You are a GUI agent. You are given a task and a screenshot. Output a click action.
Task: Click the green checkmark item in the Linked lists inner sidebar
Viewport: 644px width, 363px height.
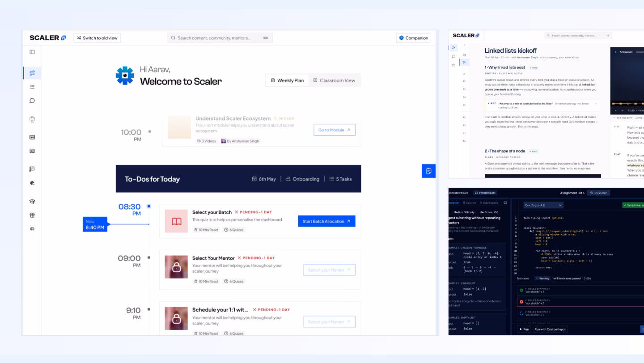(464, 74)
